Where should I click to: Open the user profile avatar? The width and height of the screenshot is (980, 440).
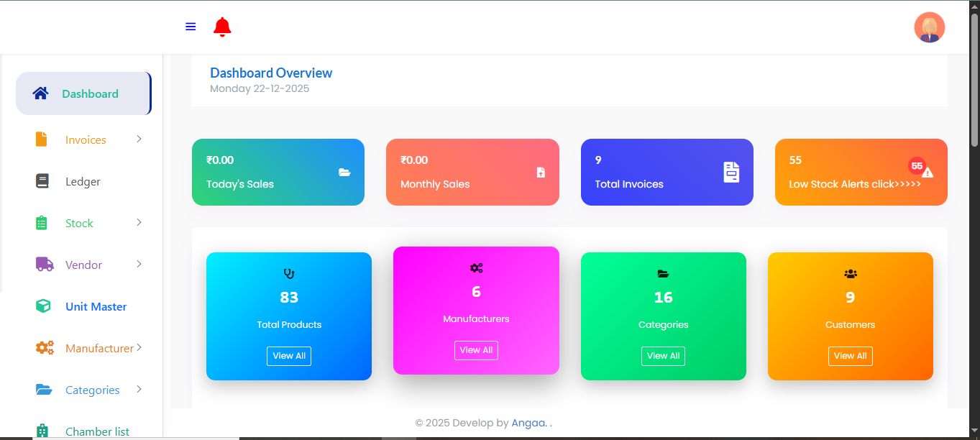(x=929, y=28)
